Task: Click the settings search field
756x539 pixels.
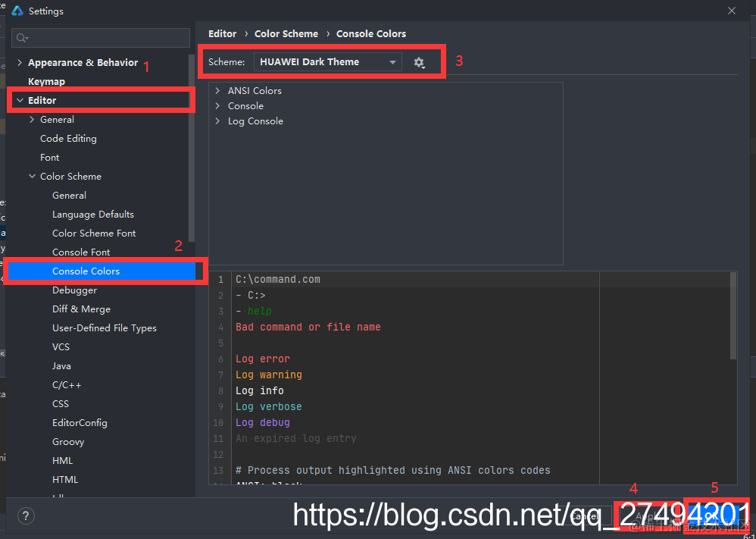Action: pos(101,38)
